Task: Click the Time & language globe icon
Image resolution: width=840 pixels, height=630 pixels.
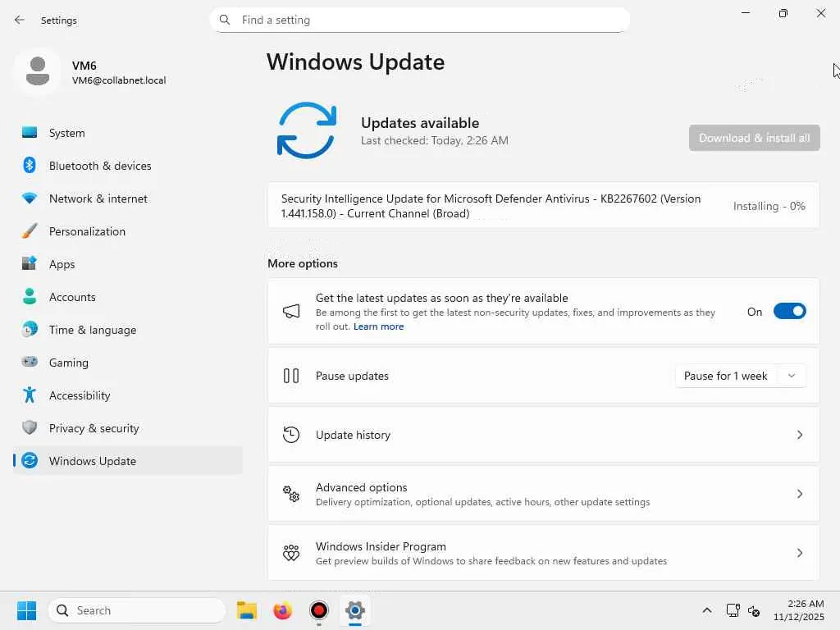Action: click(30, 329)
